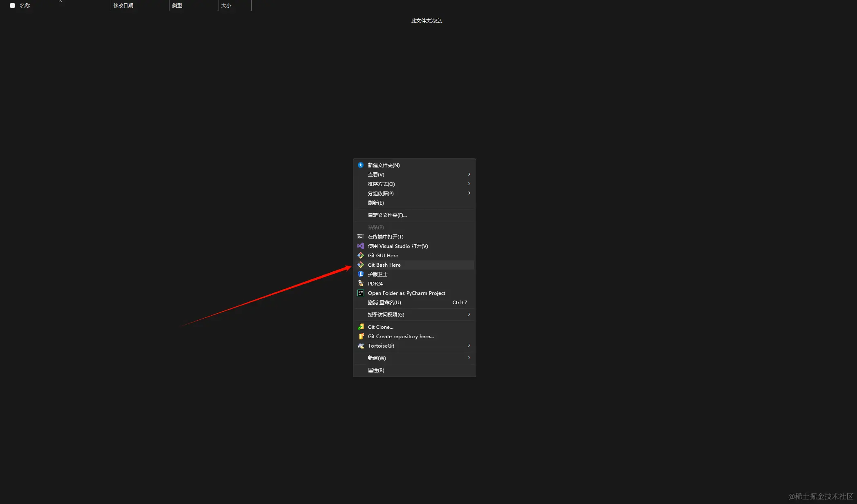Expand the 查看(V) submenu arrow
This screenshot has height=504, width=857.
469,174
